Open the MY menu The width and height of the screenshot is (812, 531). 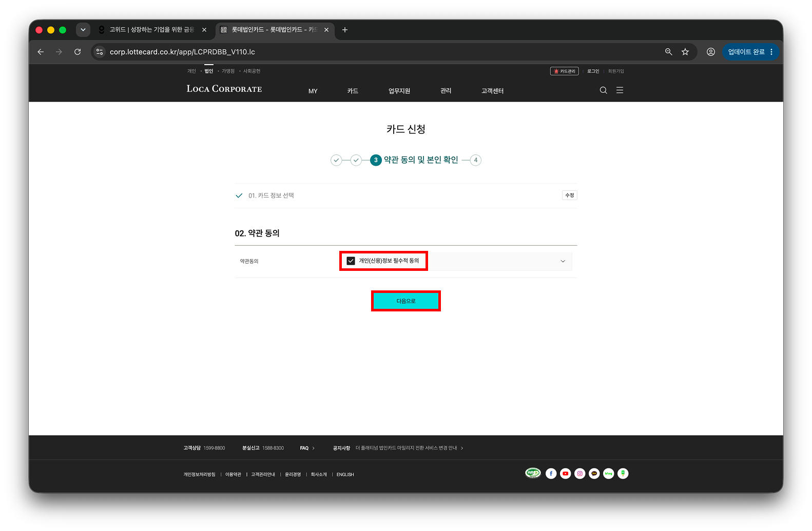tap(313, 91)
